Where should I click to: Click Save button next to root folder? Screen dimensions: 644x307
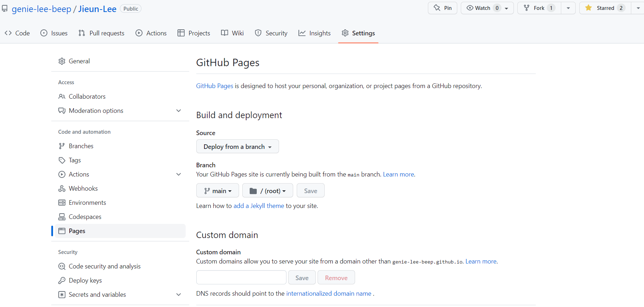(x=311, y=191)
